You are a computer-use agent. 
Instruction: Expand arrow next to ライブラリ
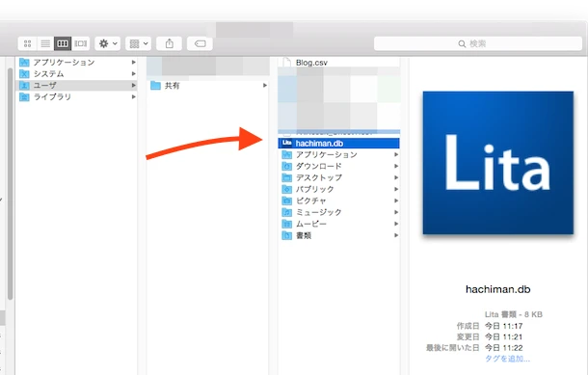coord(133,97)
